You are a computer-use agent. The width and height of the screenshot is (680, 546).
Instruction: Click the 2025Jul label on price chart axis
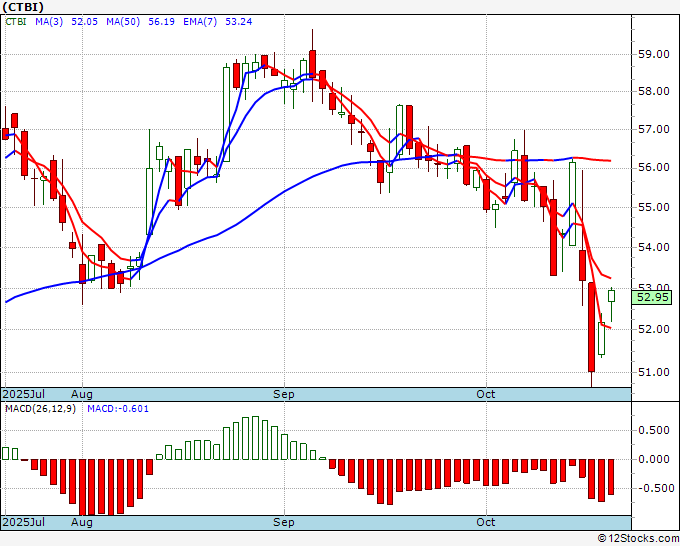pos(24,394)
